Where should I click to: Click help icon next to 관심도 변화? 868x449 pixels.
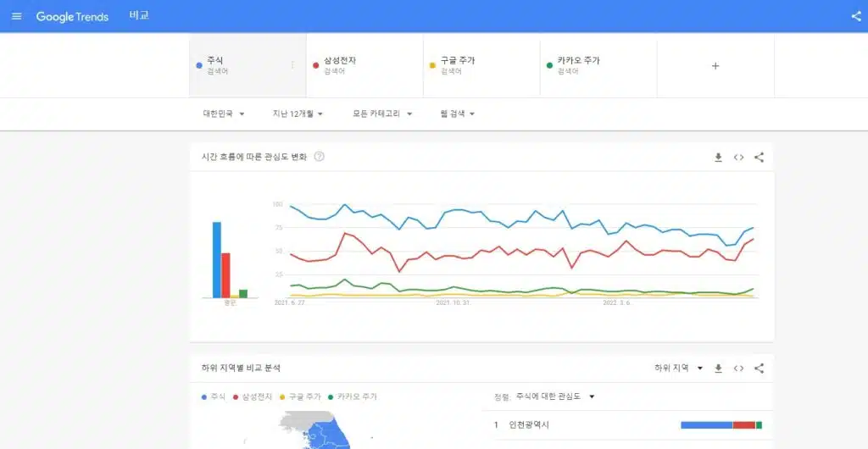(320, 157)
